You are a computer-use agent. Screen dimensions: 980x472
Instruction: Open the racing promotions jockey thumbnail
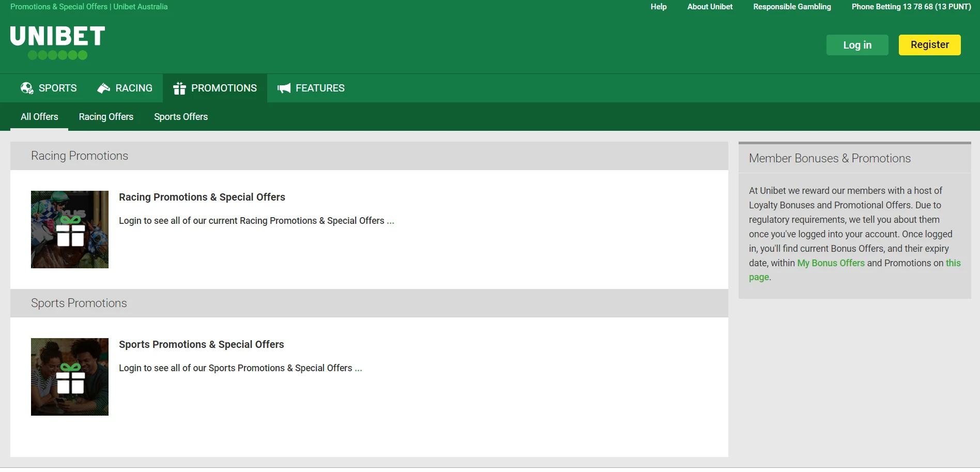coord(70,230)
